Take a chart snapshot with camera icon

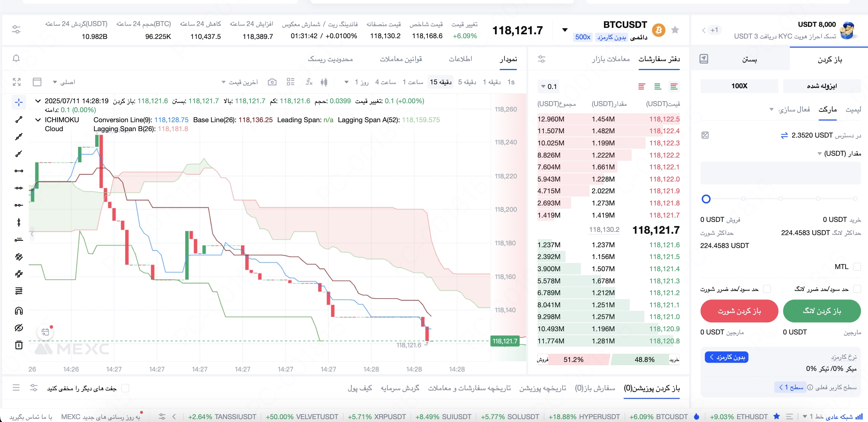pos(272,82)
